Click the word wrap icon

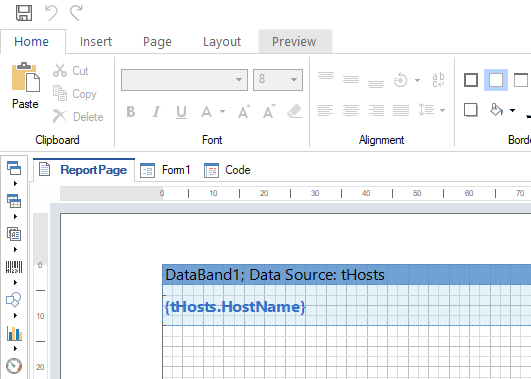[438, 80]
